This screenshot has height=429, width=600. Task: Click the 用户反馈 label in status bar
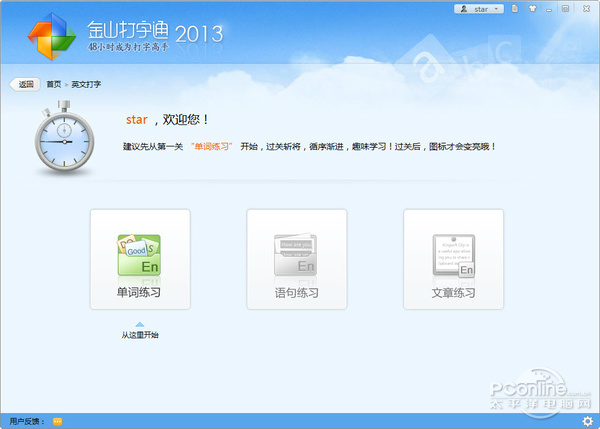[26, 422]
